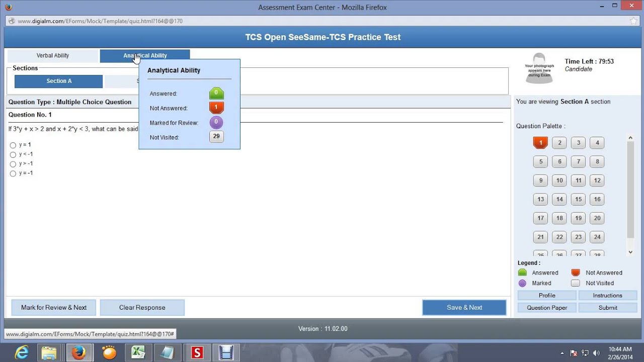Go to question 9 in the palette
644x362 pixels.
tap(540, 180)
